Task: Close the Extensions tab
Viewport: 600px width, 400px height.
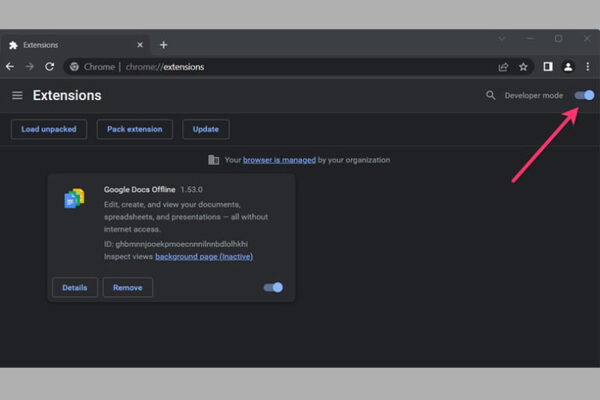Action: click(140, 45)
